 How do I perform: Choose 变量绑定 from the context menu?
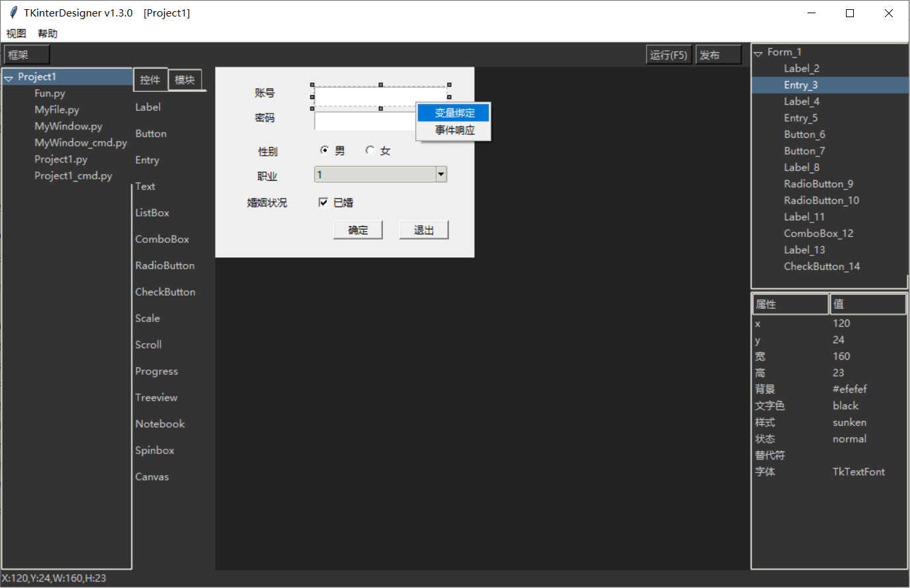[x=454, y=113]
